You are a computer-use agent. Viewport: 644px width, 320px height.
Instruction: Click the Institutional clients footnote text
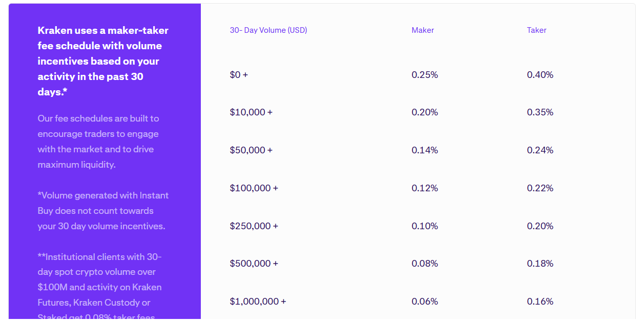pyautogui.click(x=100, y=279)
